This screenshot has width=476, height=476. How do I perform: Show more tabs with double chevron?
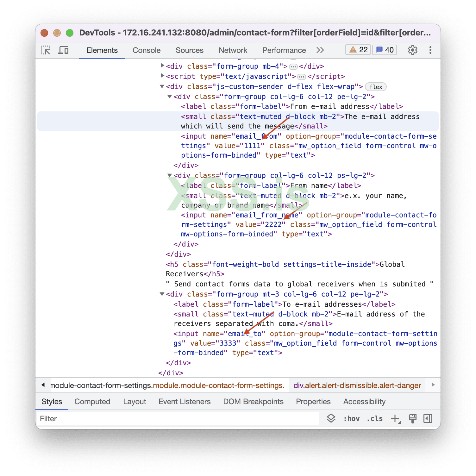[320, 50]
